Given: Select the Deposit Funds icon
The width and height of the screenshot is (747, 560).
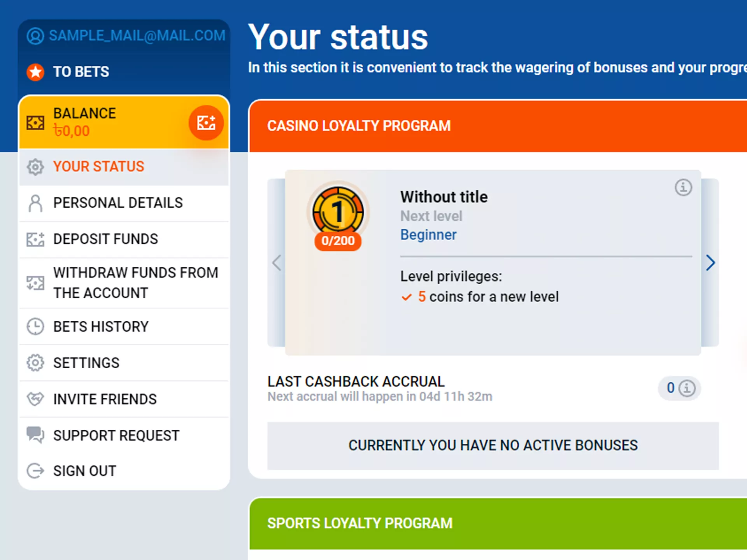Looking at the screenshot, I should [37, 238].
